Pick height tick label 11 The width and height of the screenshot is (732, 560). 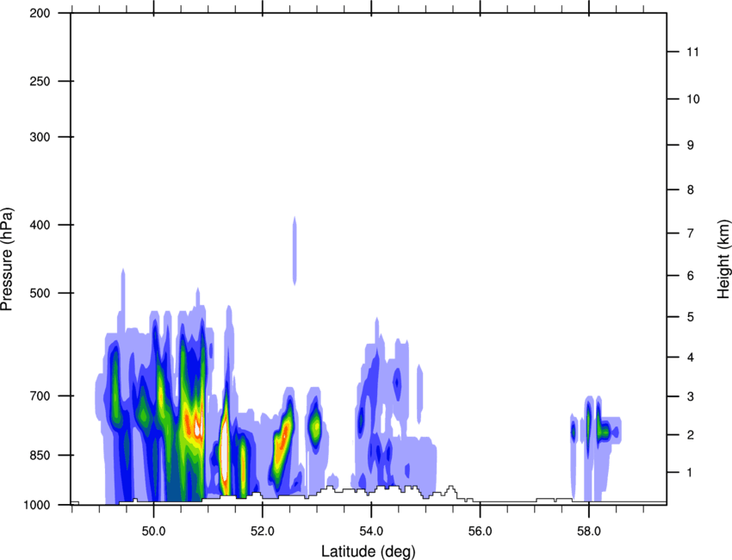(693, 52)
